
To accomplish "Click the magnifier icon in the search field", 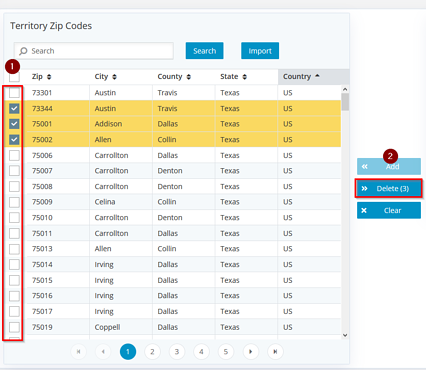I will [x=23, y=51].
